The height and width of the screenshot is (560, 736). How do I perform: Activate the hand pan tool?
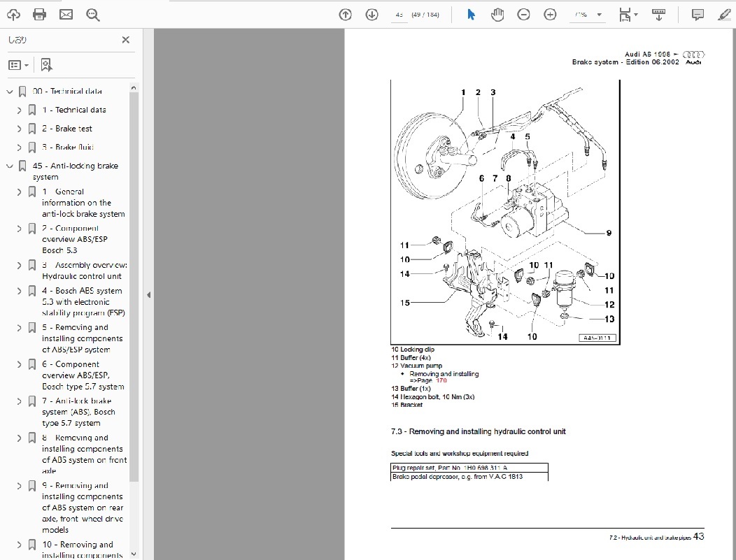[497, 15]
